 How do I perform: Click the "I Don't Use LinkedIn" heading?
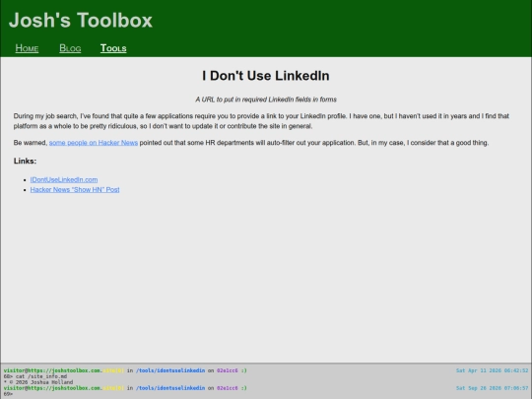tap(266, 76)
